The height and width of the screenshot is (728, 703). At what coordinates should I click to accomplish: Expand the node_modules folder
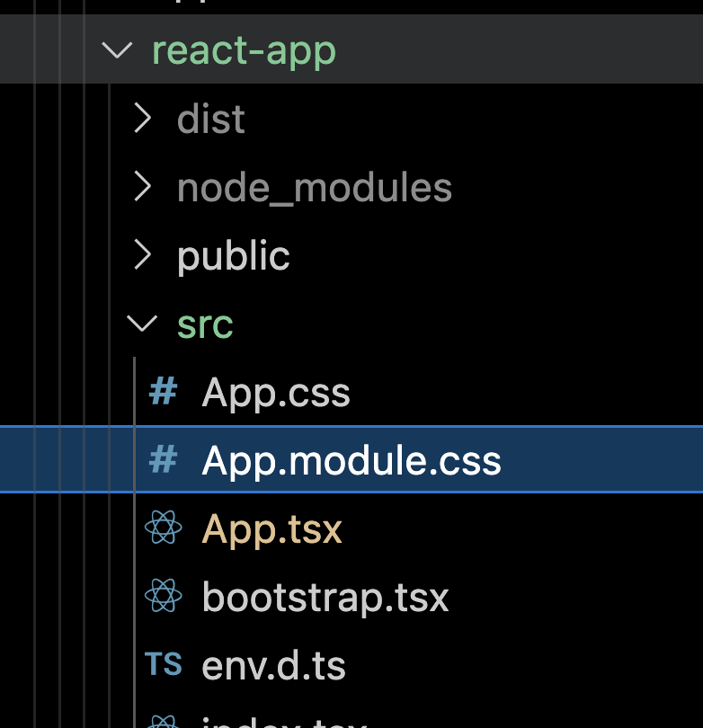click(x=142, y=187)
